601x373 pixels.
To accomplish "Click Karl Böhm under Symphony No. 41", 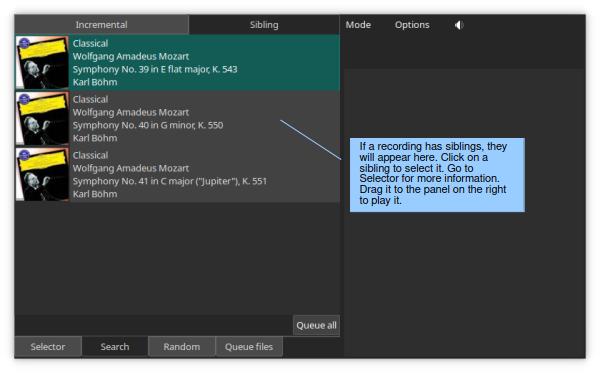I will [95, 194].
